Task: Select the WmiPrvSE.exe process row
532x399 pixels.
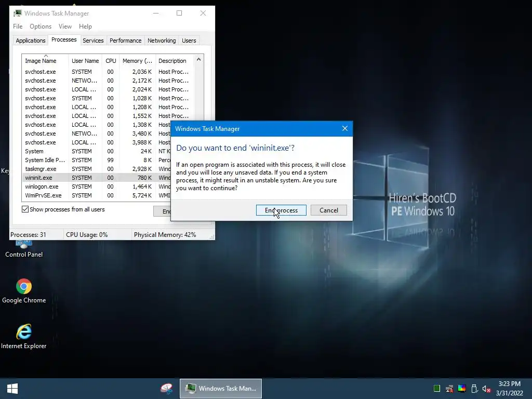Action: [96, 195]
